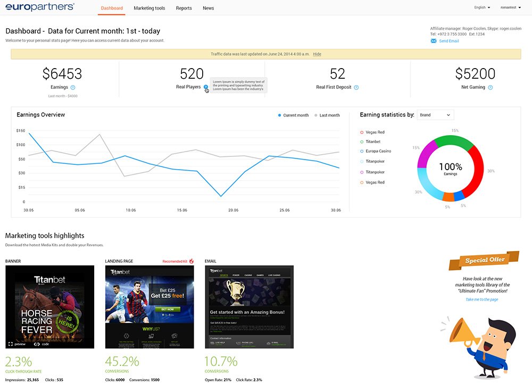Open the Brand statistics dropdown

435,115
